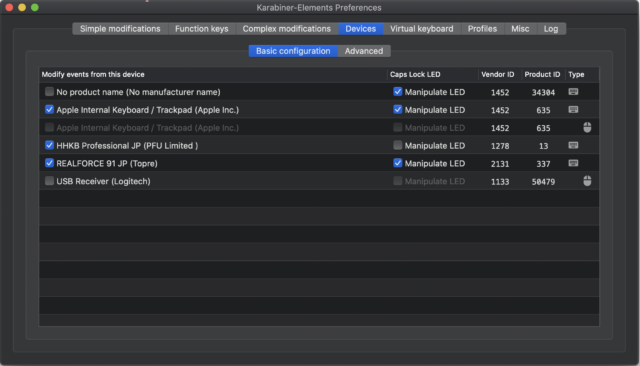Viewport: 640px width, 366px height.
Task: Click keyboard icon in HHKB Professional JP row
Action: 573,145
